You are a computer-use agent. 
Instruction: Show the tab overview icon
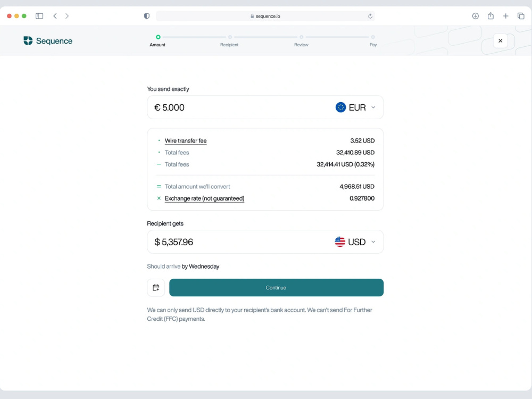(521, 16)
